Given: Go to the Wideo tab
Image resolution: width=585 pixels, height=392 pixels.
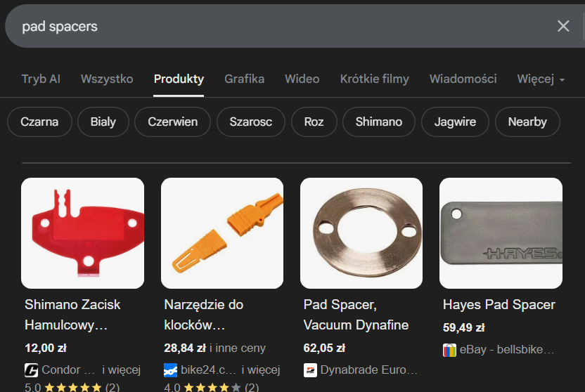Looking at the screenshot, I should click(302, 79).
